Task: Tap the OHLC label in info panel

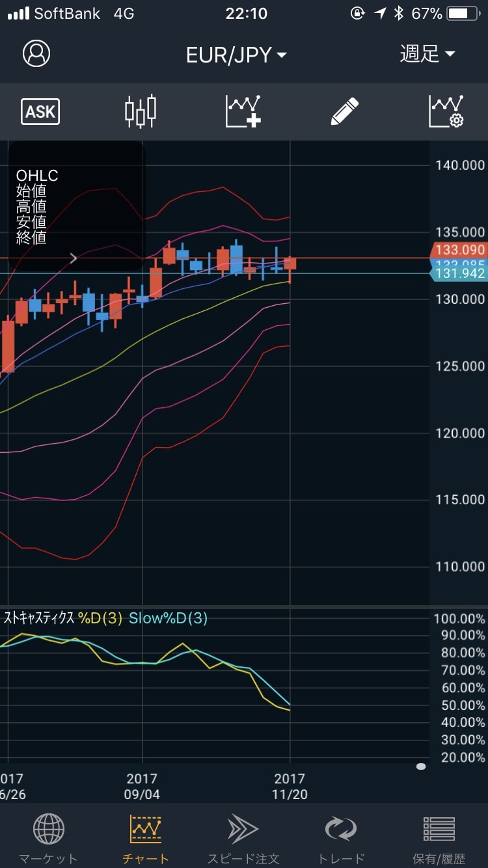Action: point(37,176)
